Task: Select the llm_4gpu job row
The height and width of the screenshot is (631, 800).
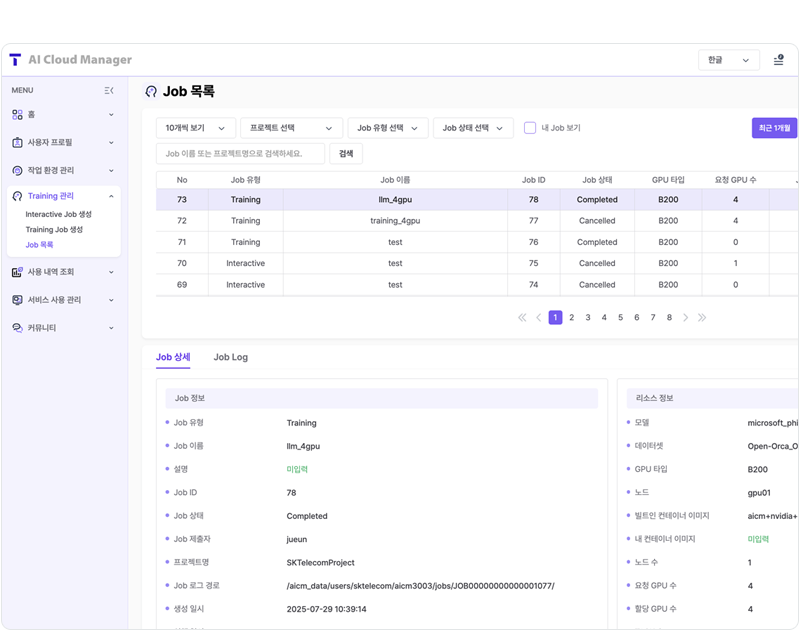Action: (477, 200)
